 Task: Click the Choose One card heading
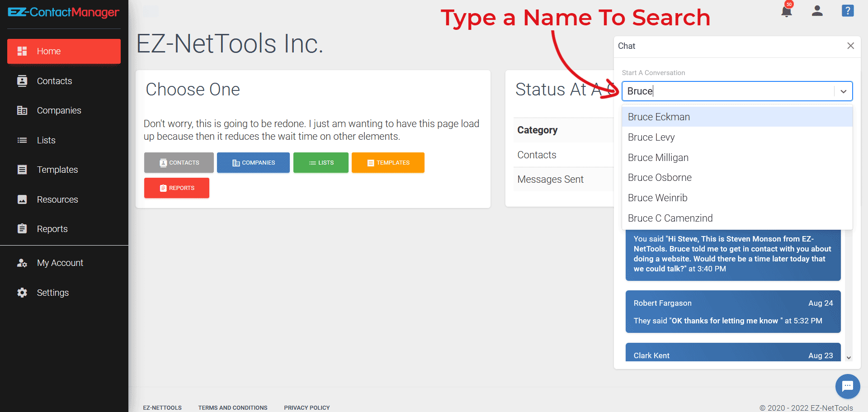point(193,90)
